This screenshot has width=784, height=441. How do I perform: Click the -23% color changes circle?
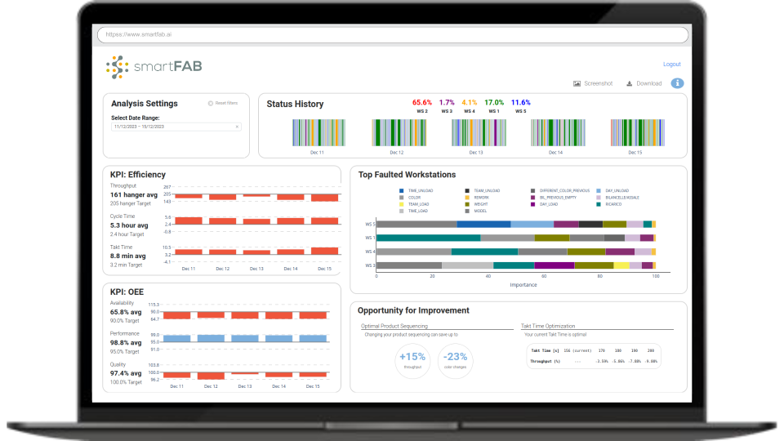coord(456,358)
